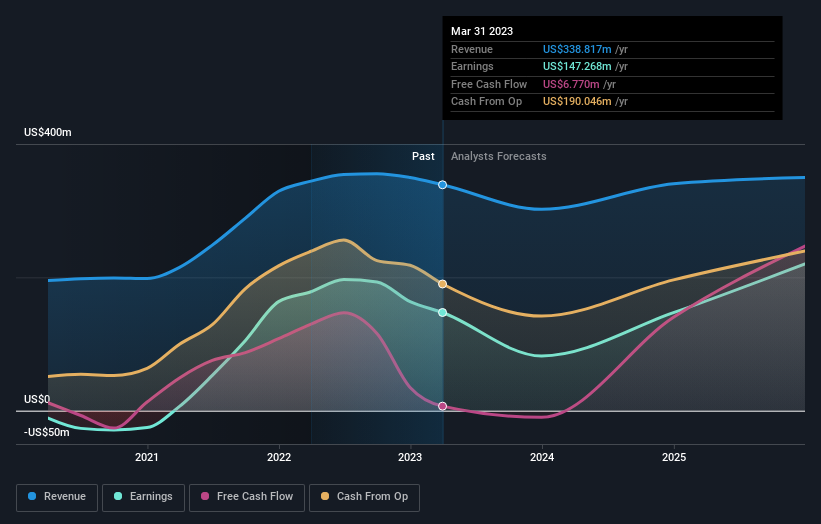Toggle the Revenue legend button
Viewport: 821px width, 524px height.
click(x=57, y=497)
